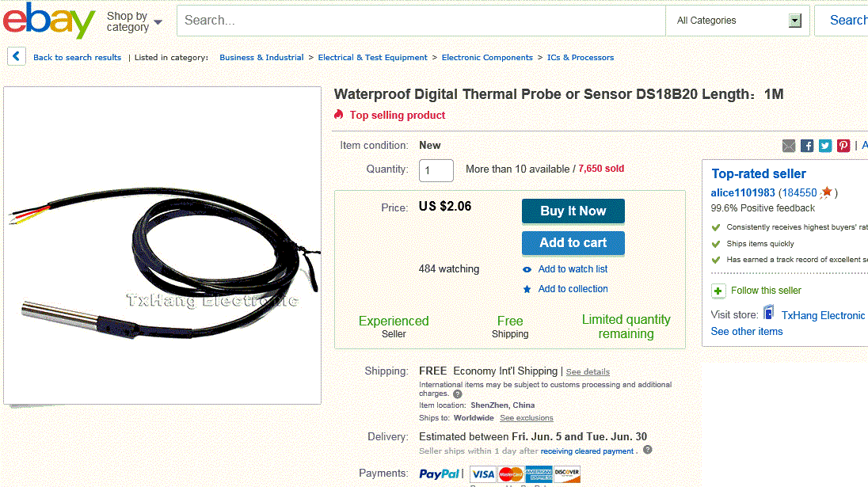Click the TxHang Electronic store door icon
The height and width of the screenshot is (487, 868).
point(768,314)
